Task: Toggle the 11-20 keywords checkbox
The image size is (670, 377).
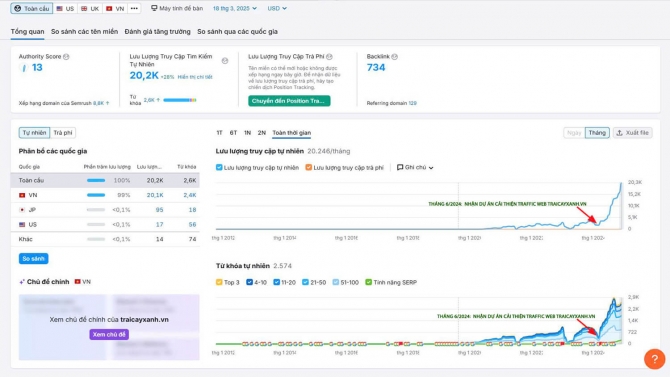Action: [276, 283]
